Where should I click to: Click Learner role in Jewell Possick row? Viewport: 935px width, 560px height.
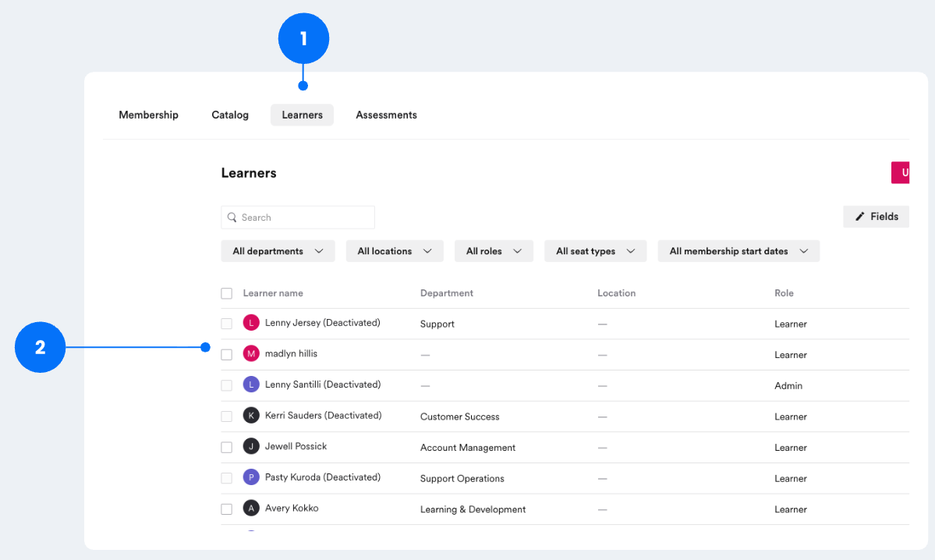791,448
